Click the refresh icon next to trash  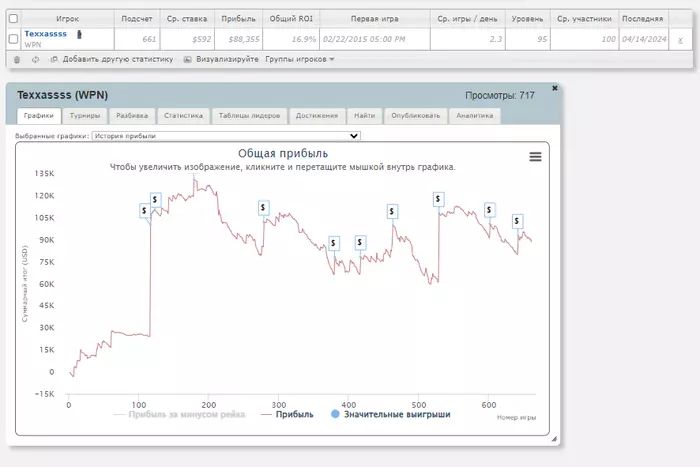coord(35,59)
